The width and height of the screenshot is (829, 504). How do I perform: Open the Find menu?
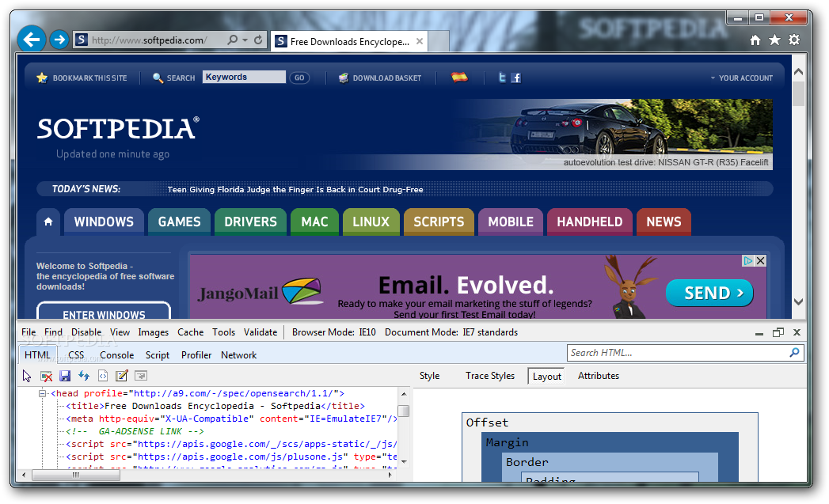click(53, 332)
